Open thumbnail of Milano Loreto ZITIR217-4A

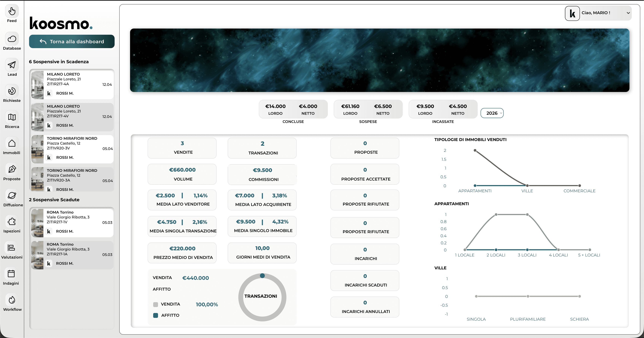37,85
